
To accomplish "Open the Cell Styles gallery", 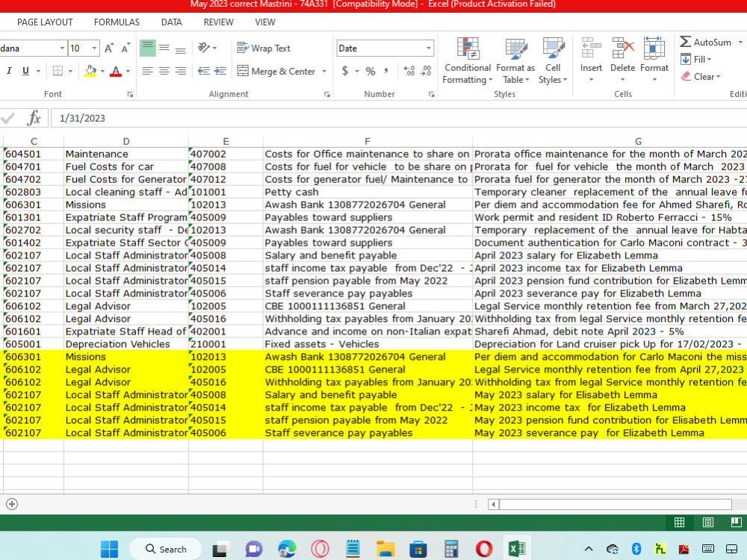I will pos(553,60).
